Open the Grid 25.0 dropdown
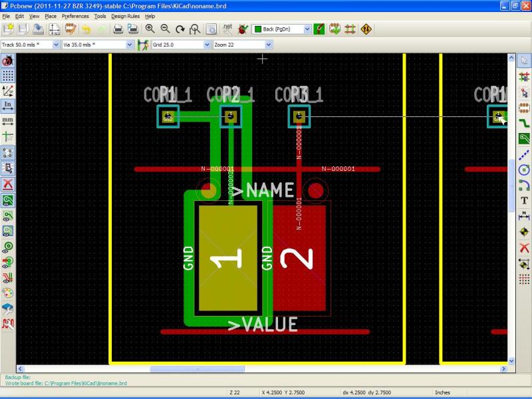Screen dimensions: 532x399 coord(205,44)
